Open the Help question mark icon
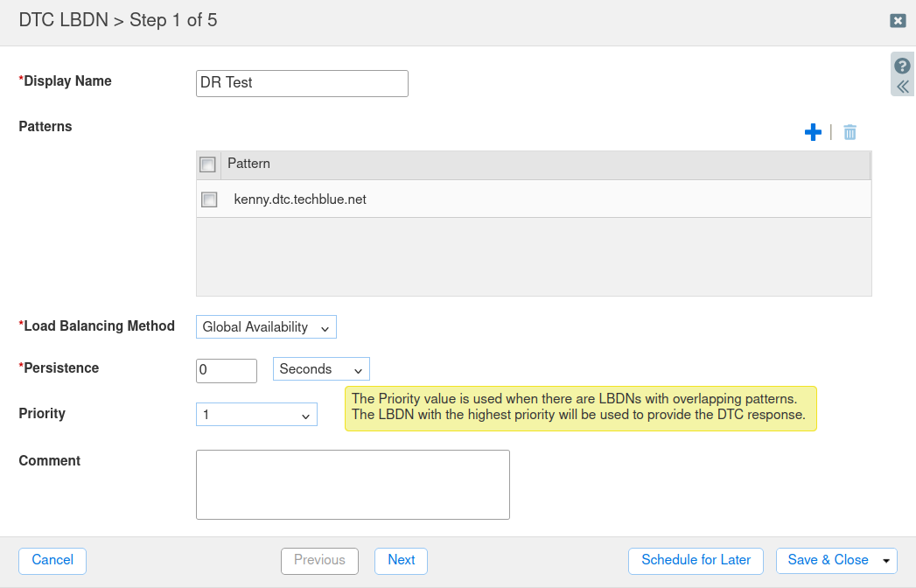Viewport: 916px width, 588px height. 903,66
